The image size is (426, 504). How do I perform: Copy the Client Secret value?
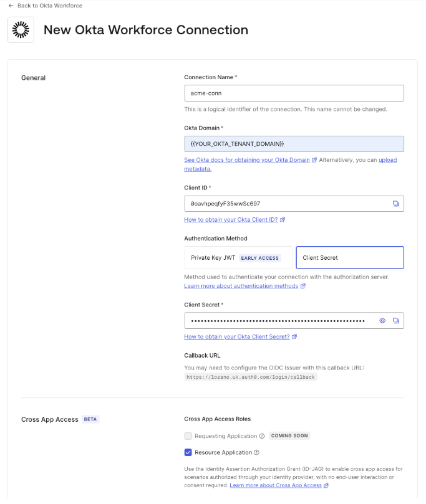click(x=396, y=320)
